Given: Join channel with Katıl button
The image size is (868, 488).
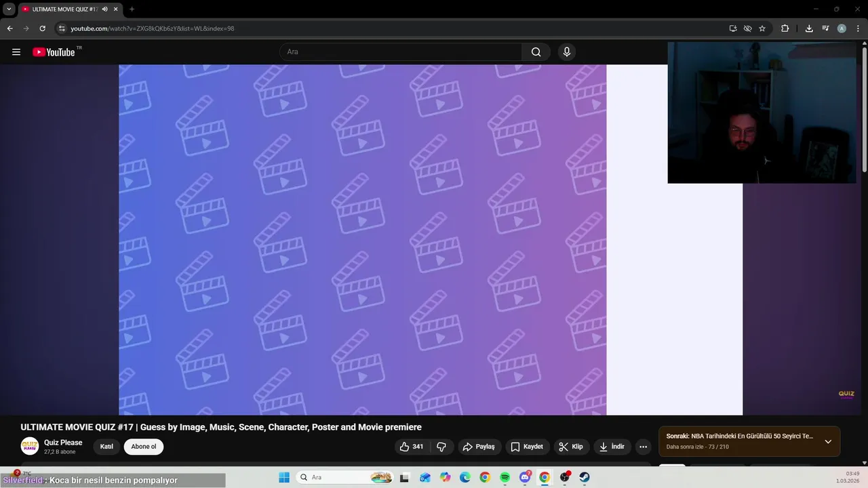Looking at the screenshot, I should click(106, 447).
